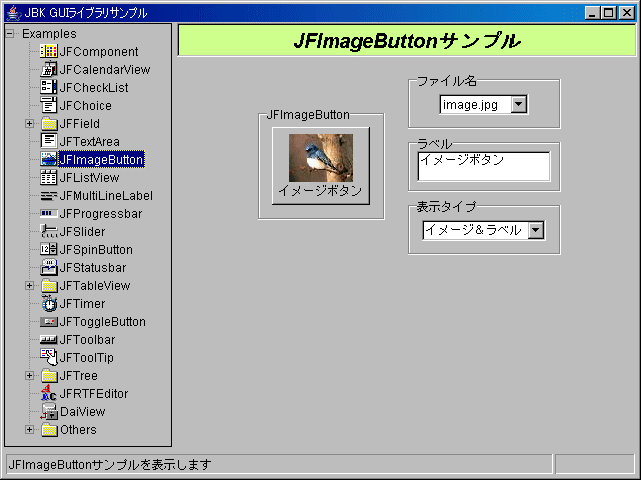Screen dimensions: 641x480
Task: Click the JFTableView folder icon
Action: point(49,285)
